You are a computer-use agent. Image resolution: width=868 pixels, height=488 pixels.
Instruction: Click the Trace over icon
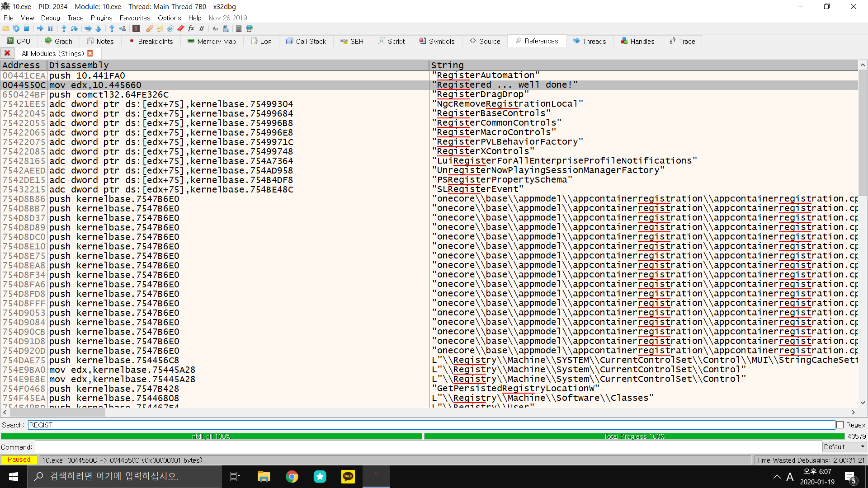pos(99,28)
